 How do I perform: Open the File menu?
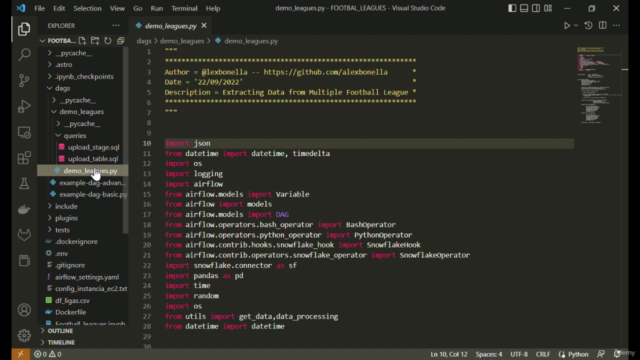(x=40, y=8)
